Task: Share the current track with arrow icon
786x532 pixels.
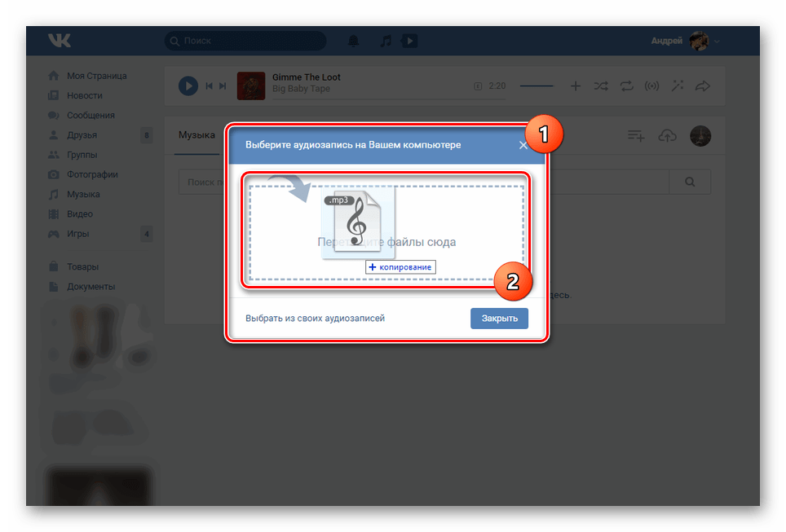Action: click(702, 86)
